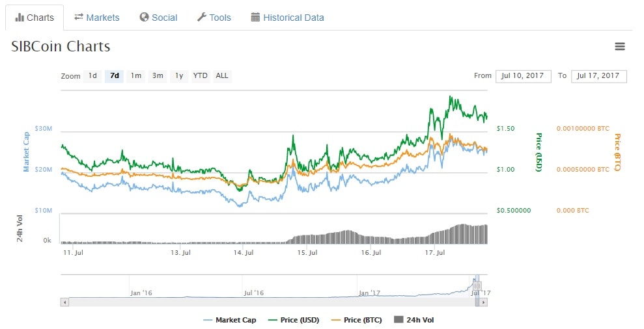Set zoom to 1d
This screenshot has height=329, width=644.
tap(92, 76)
